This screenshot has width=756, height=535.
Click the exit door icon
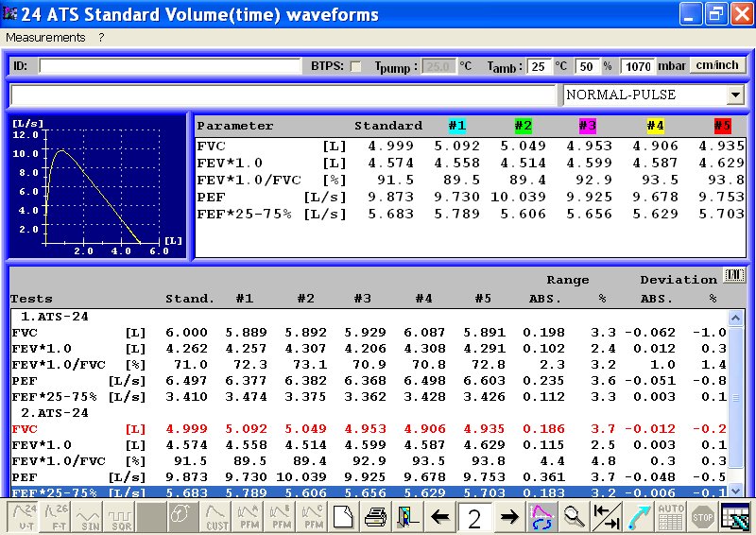click(407, 517)
